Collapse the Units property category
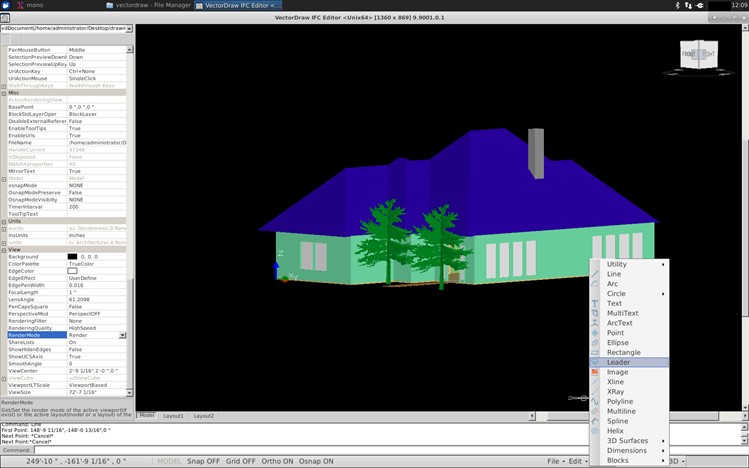This screenshot has width=749, height=468. tap(4, 222)
